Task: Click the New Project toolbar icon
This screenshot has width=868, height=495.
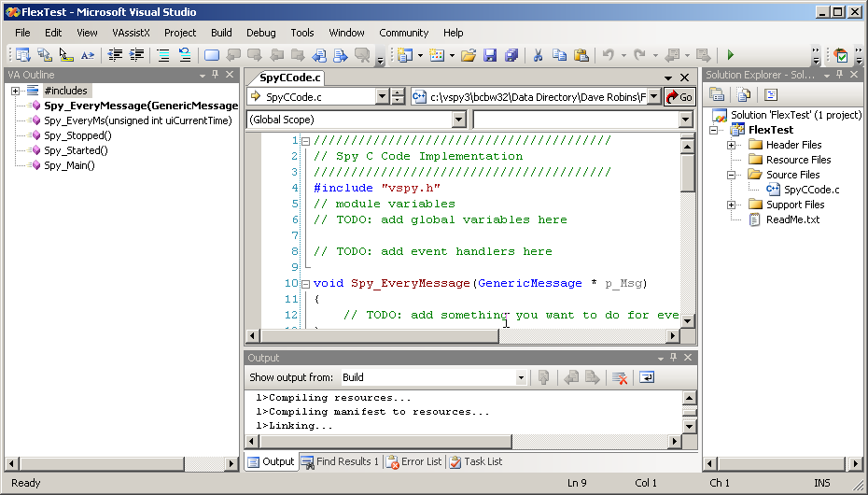Action: [406, 55]
